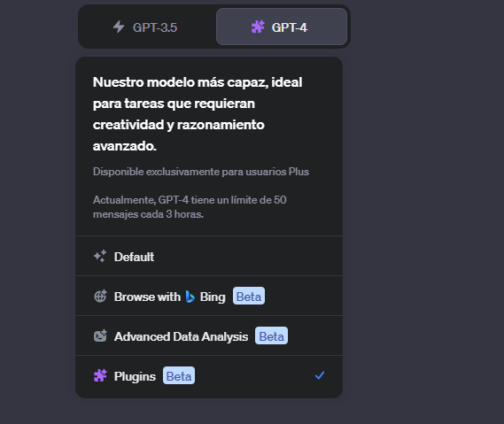The image size is (504, 424).
Task: Select Browse with Bing mode
Action: click(x=209, y=296)
